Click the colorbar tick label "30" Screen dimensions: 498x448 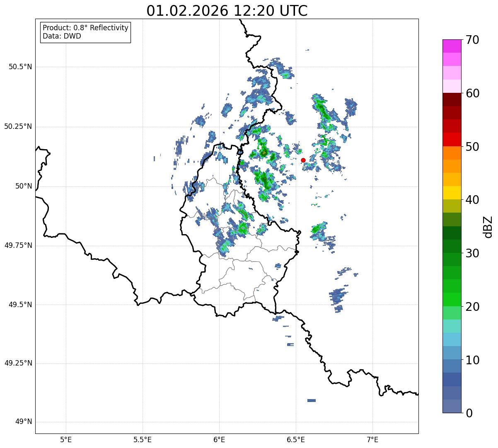point(472,253)
